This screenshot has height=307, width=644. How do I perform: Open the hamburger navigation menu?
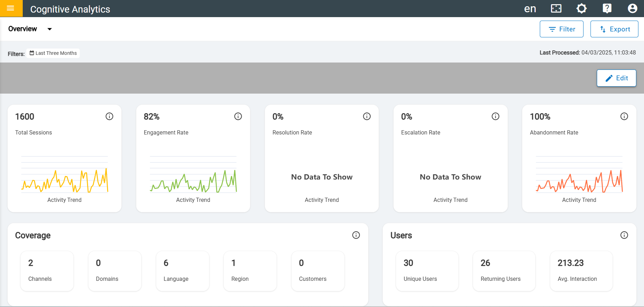(11, 8)
